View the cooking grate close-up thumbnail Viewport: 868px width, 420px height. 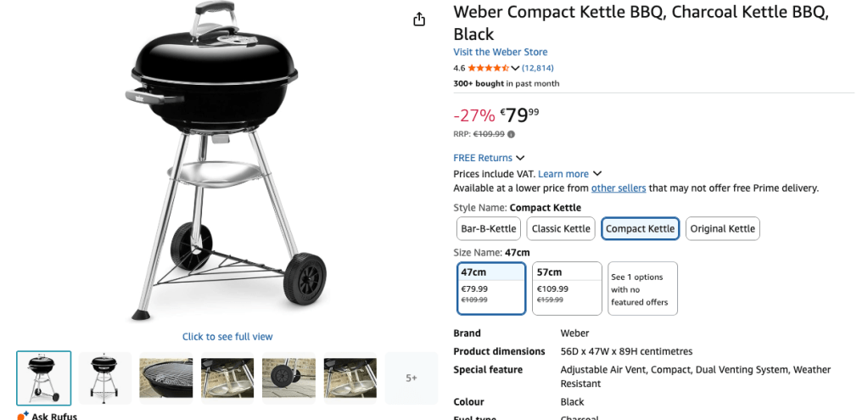coord(166,378)
